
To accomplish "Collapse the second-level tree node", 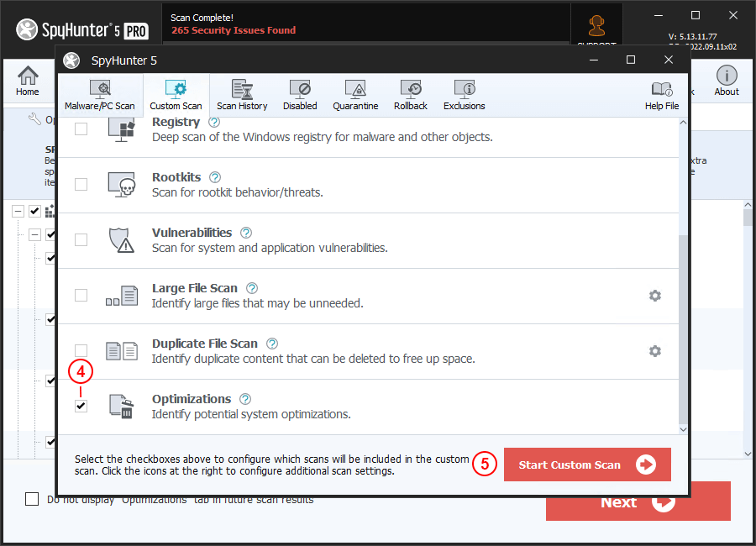I will tap(34, 235).
